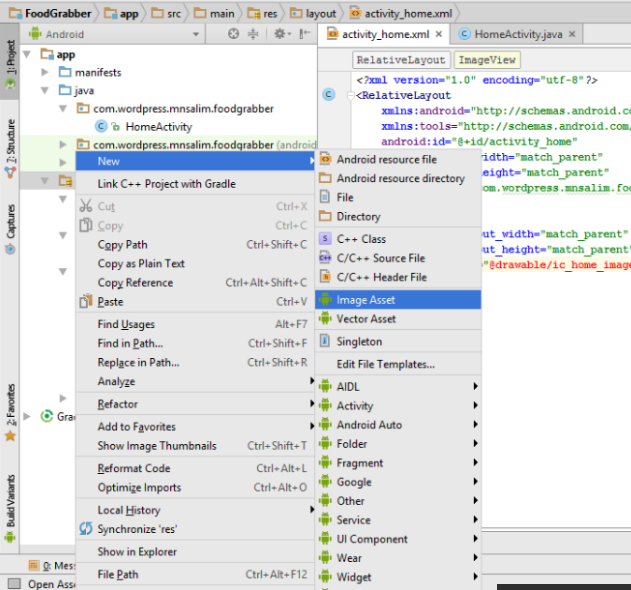The image size is (631, 590).
Task: Click Paste in the context menu
Action: pos(195,301)
